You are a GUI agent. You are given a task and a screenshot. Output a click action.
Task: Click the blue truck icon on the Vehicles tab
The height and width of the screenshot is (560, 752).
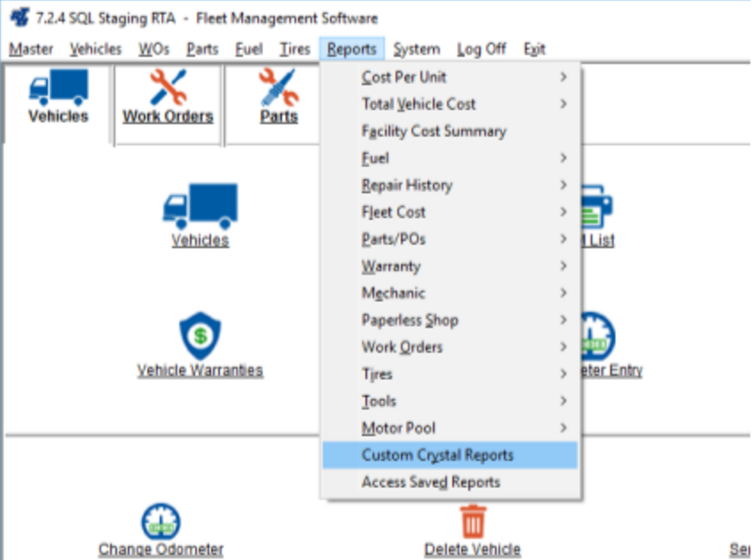(58, 86)
